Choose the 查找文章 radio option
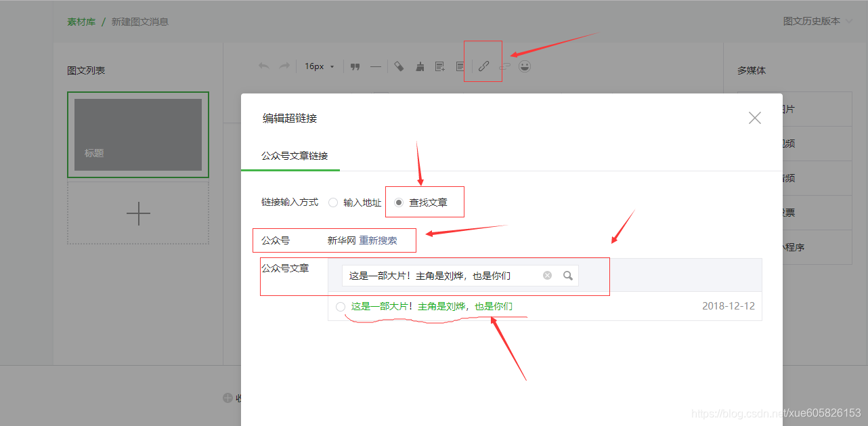Screen dimensions: 868x426 point(399,203)
